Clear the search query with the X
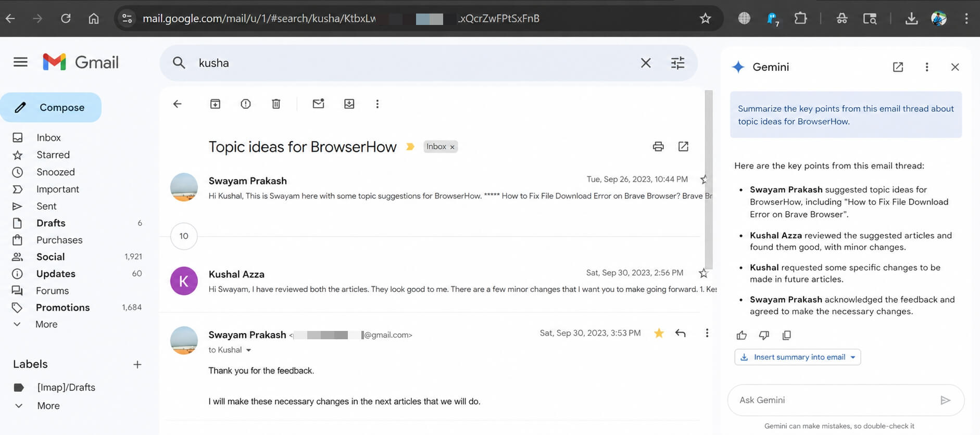 [646, 63]
